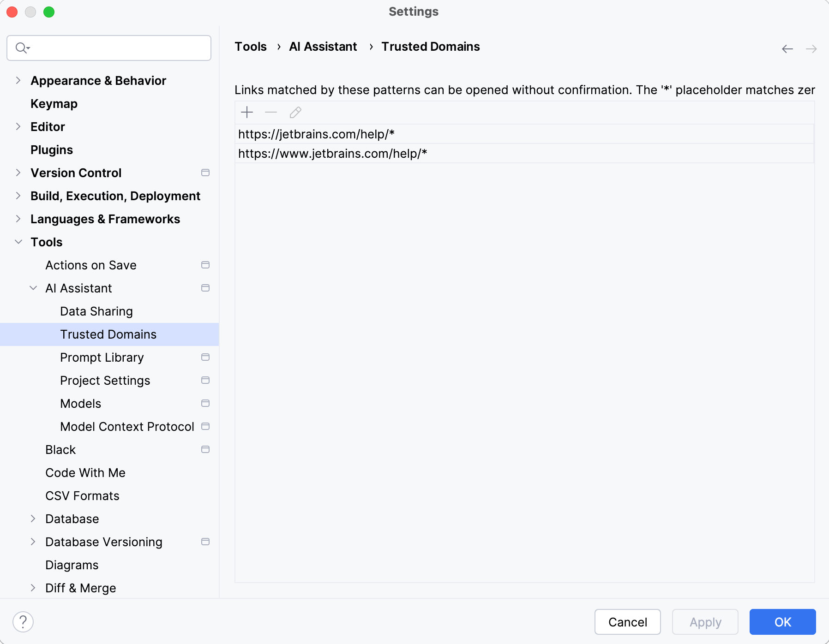The image size is (829, 644).
Task: Click the Remove pattern minus icon
Action: (x=271, y=112)
